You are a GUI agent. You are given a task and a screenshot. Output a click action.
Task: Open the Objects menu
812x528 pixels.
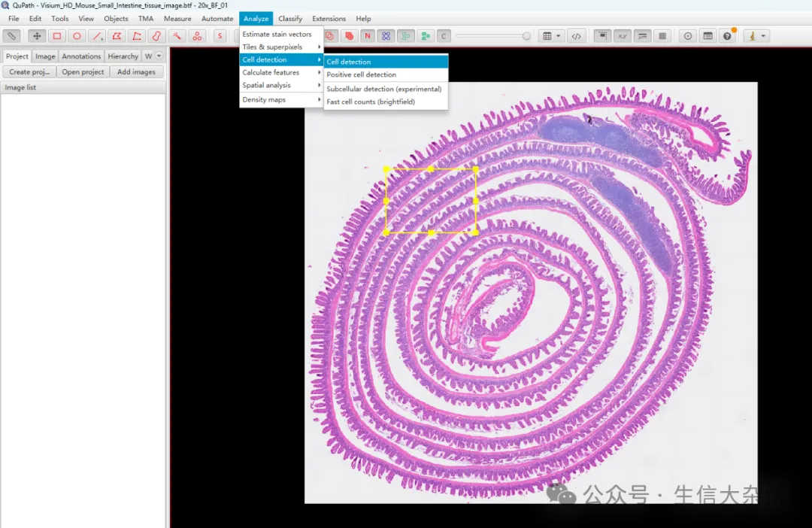point(116,18)
